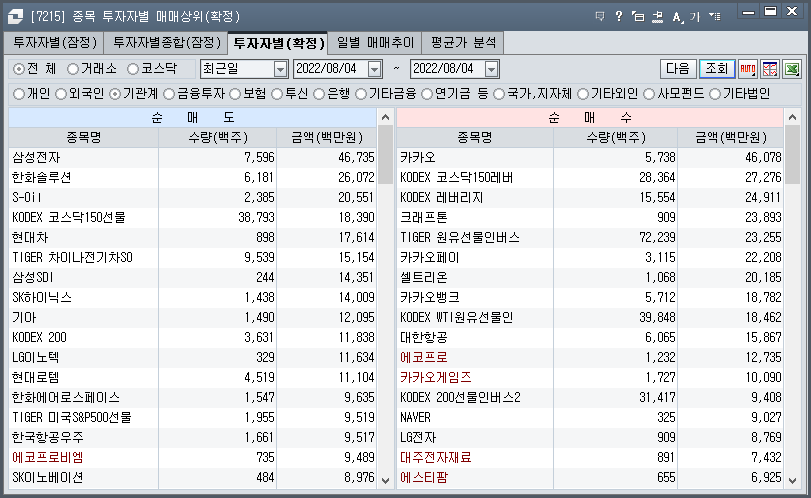
Task: Select 카카오 row in 순매수 list
Action: [590, 158]
